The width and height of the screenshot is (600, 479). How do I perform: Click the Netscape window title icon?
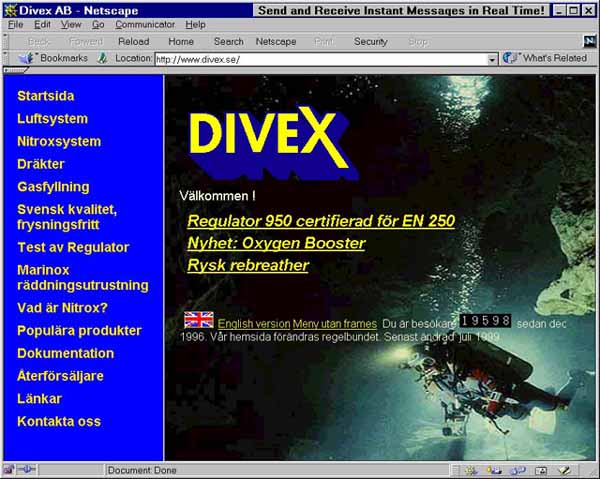click(10, 10)
